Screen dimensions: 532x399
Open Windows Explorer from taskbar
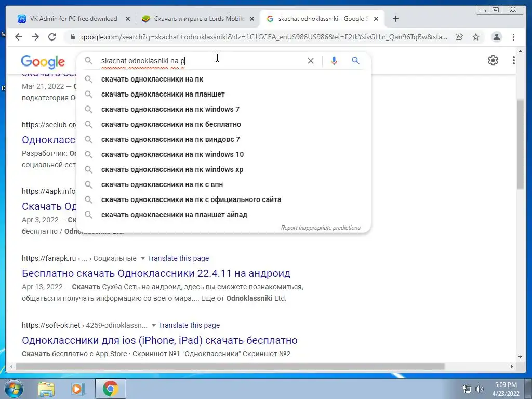click(x=46, y=389)
